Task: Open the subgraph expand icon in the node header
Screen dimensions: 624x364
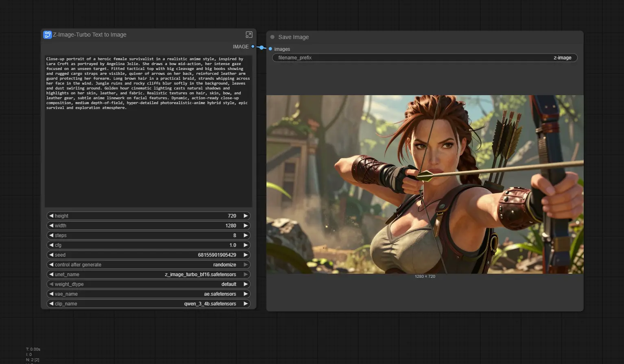Action: (249, 35)
